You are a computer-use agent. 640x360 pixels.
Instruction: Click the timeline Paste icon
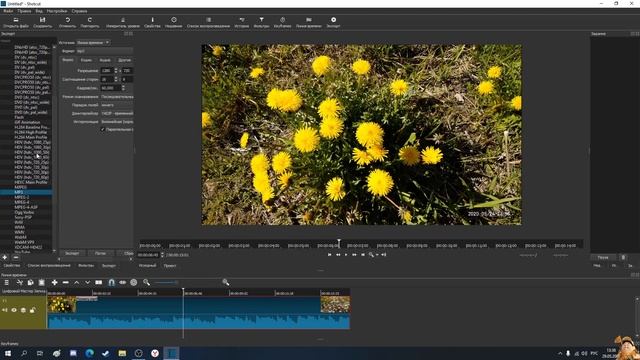[x=42, y=282]
